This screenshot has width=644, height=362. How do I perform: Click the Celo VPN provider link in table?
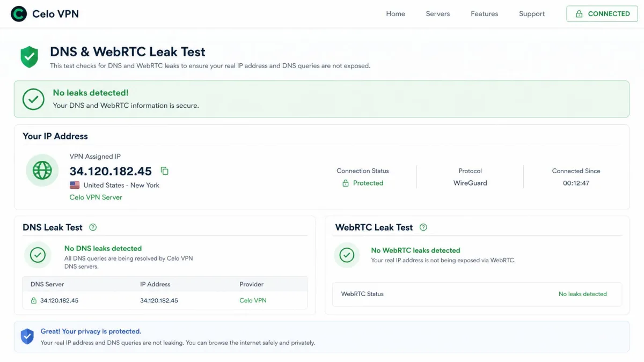253,300
